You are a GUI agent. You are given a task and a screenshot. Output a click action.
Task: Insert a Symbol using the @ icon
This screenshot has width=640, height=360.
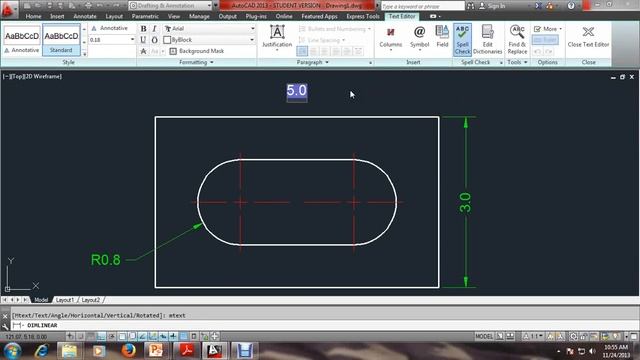(x=419, y=38)
